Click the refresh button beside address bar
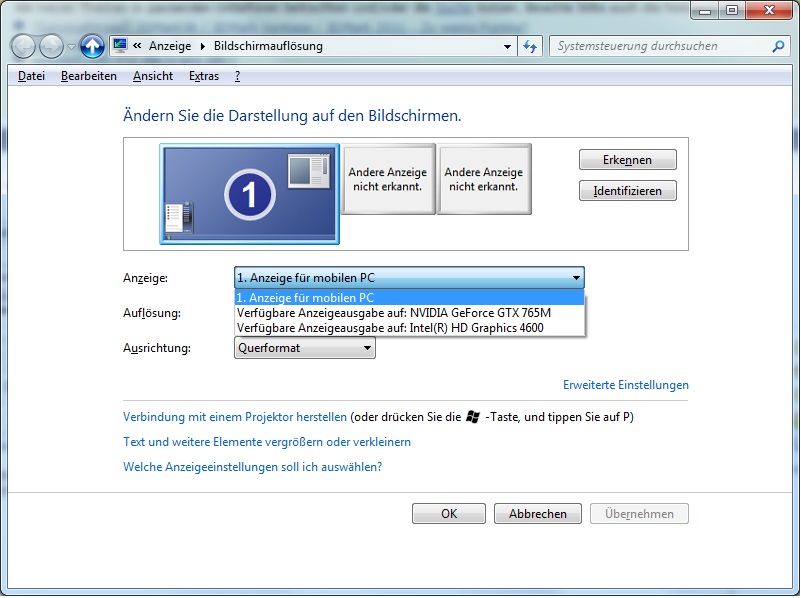Viewport: 801px width, 598px height. pyautogui.click(x=530, y=46)
